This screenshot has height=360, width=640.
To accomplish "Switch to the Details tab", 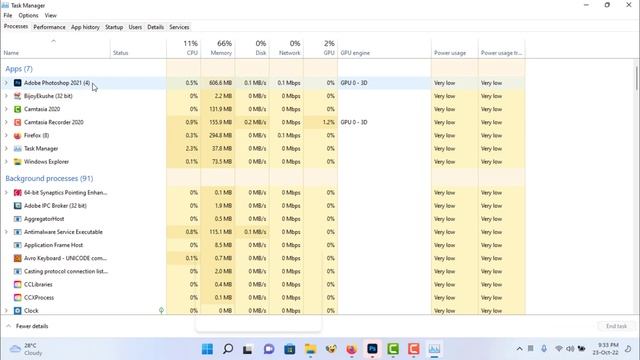I will pos(156,27).
